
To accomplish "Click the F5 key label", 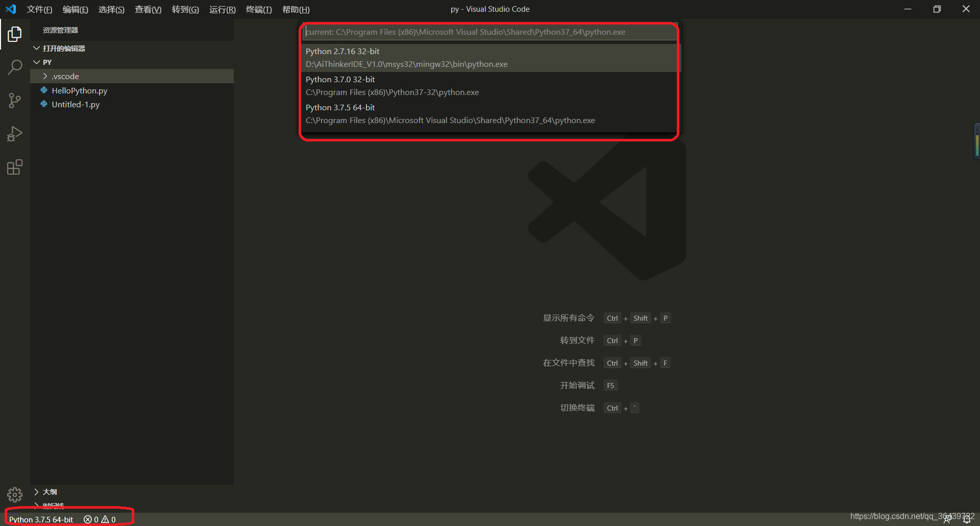I will click(x=610, y=386).
